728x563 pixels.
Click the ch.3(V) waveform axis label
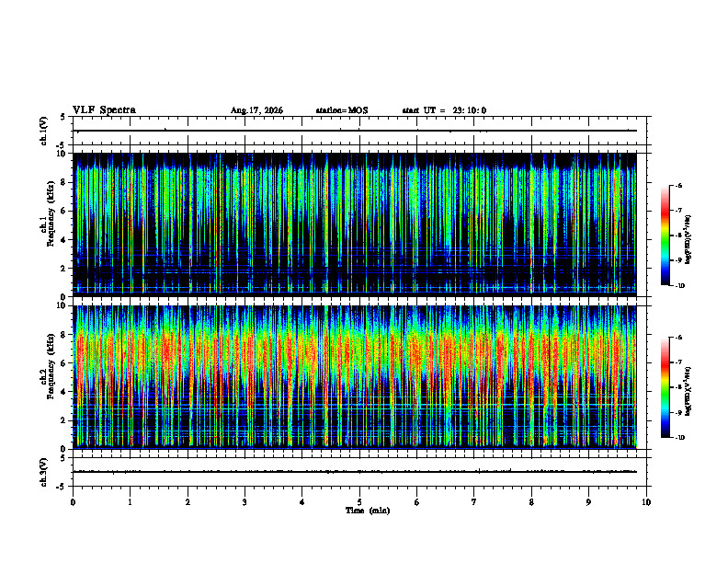pos(44,472)
